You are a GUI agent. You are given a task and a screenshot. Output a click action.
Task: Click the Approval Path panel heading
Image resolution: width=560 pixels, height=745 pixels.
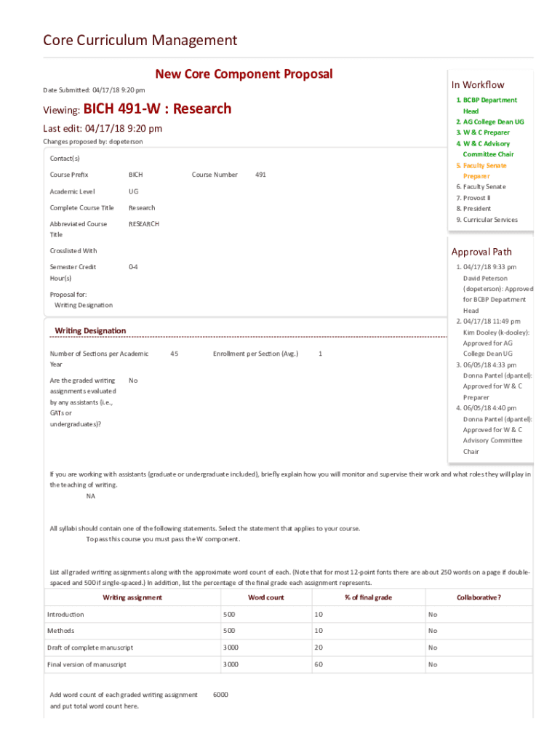pos(481,252)
